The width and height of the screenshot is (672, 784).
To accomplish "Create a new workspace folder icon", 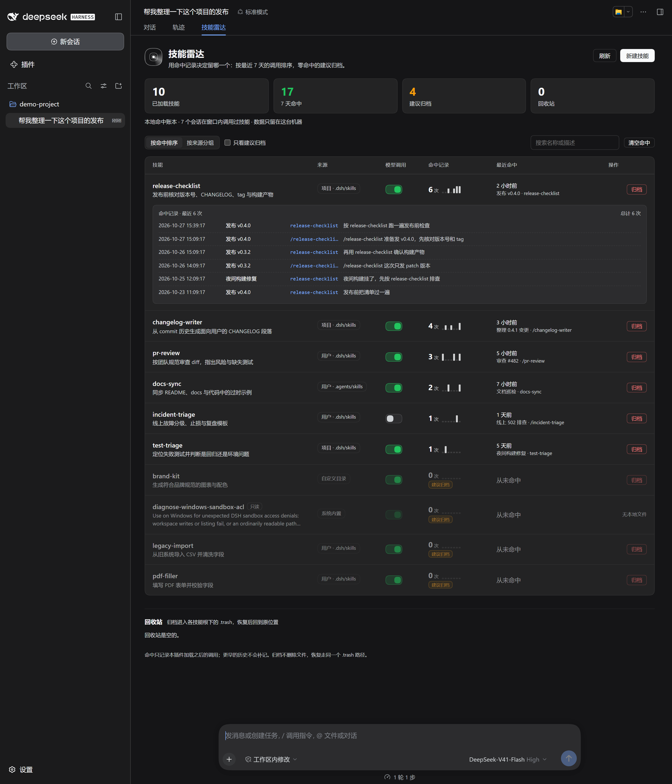I will 119,86.
